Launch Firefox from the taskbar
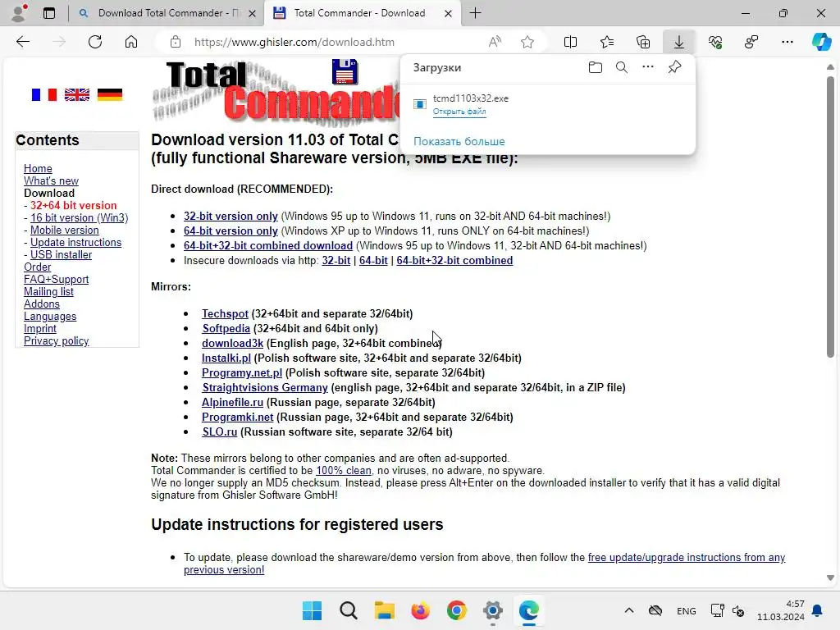 coord(421,610)
